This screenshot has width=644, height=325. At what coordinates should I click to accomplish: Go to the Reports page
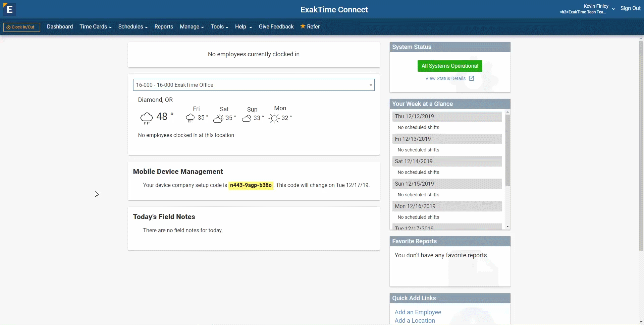(x=164, y=27)
